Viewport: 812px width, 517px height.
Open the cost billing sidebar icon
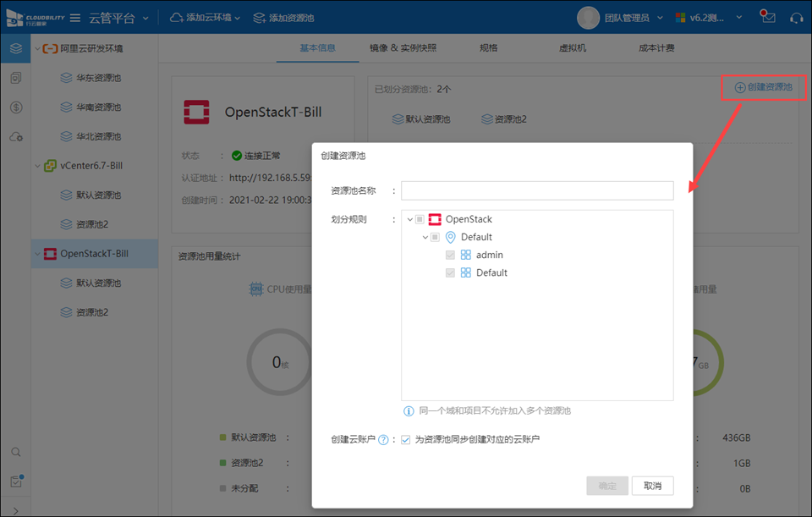(x=16, y=107)
